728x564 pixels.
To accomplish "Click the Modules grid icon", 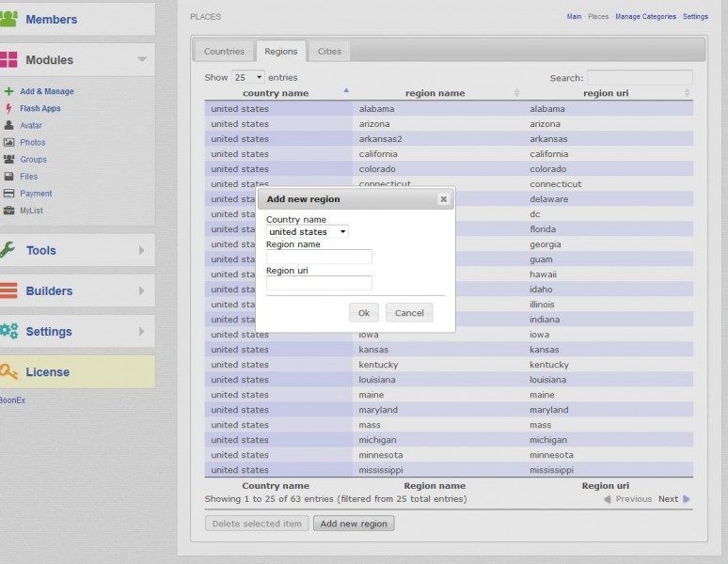I will click(8, 60).
